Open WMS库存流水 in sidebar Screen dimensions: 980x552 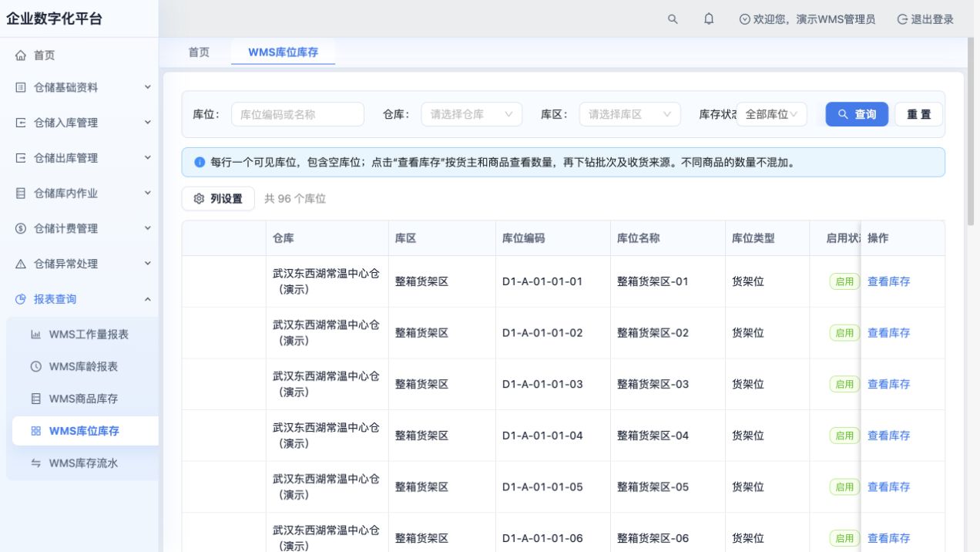[x=82, y=463]
